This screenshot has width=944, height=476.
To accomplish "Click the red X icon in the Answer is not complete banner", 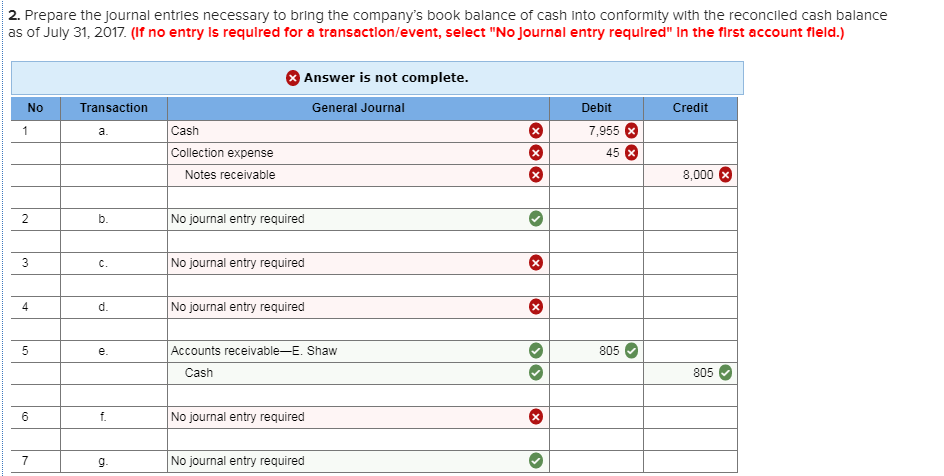I will click(293, 78).
